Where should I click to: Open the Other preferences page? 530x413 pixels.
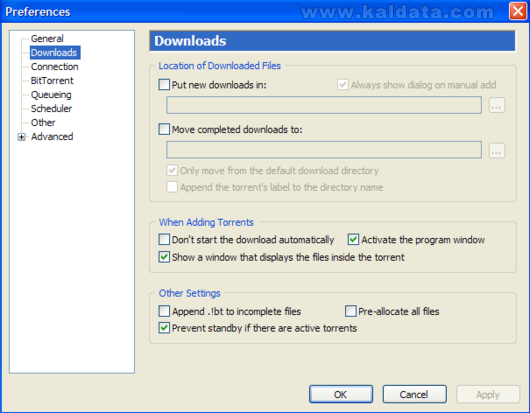coord(43,122)
